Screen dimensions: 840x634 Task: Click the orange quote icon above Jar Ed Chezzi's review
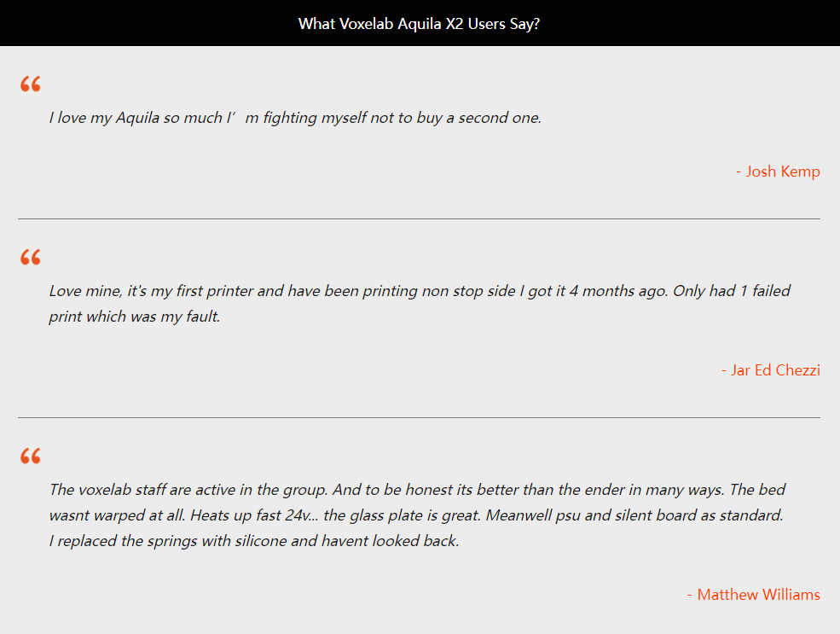tap(31, 257)
